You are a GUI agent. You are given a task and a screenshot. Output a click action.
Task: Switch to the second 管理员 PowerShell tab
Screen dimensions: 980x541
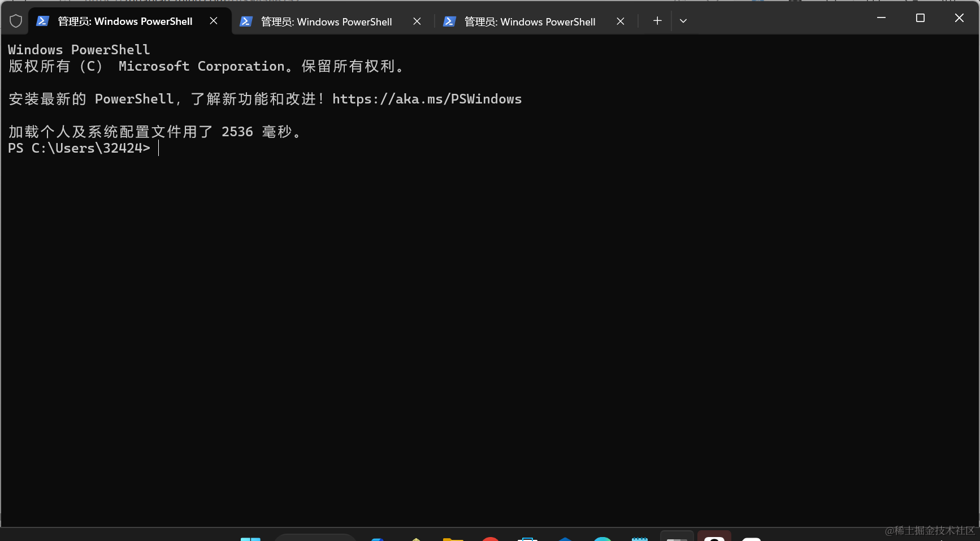coord(325,21)
